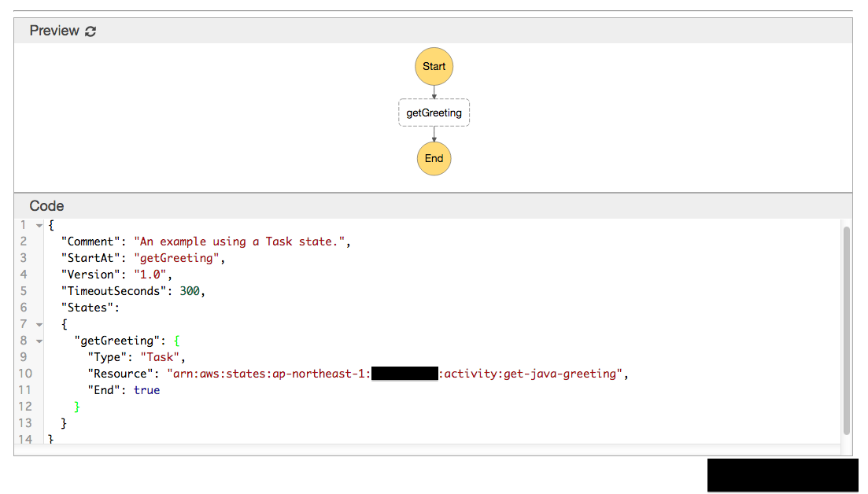Click line number 1 gutter marker

coord(24,224)
